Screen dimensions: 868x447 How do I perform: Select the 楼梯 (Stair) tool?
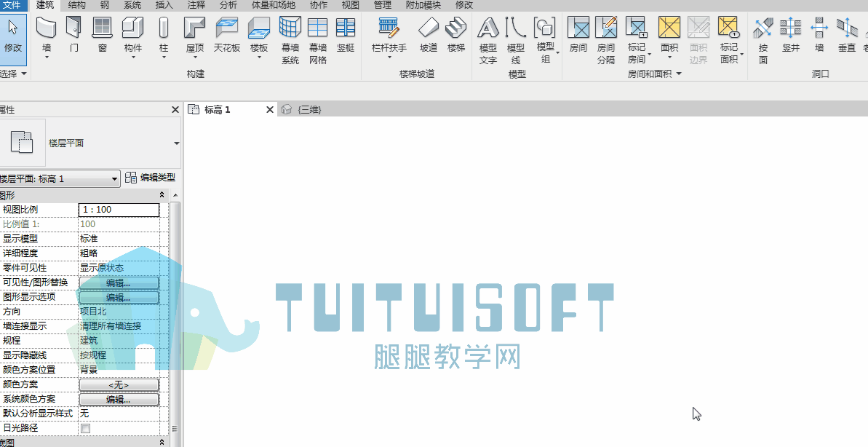[x=456, y=35]
